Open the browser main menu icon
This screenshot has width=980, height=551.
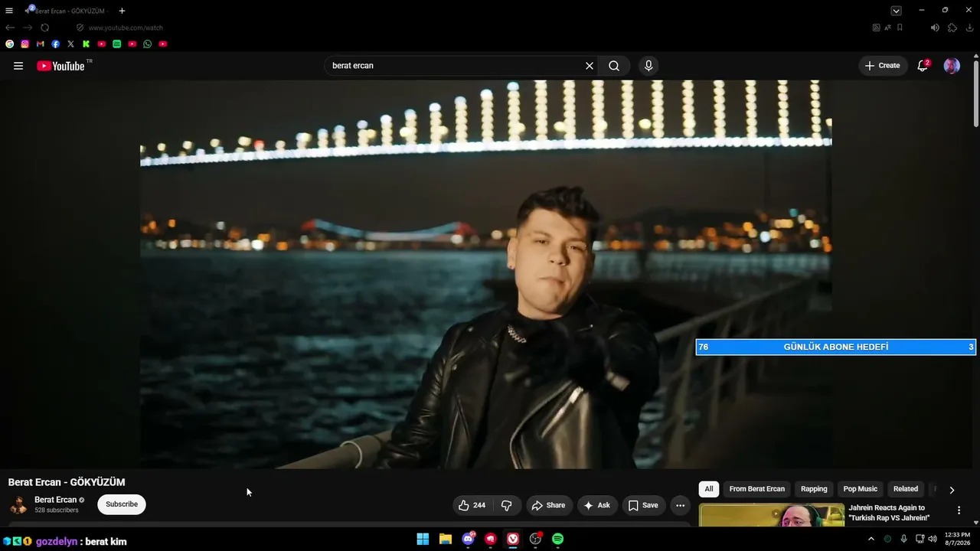(9, 11)
